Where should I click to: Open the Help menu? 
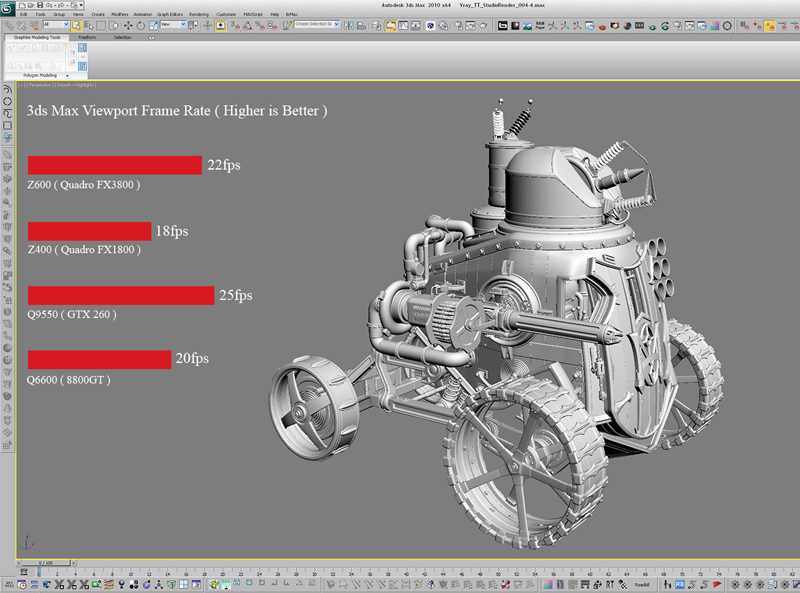coord(274,14)
